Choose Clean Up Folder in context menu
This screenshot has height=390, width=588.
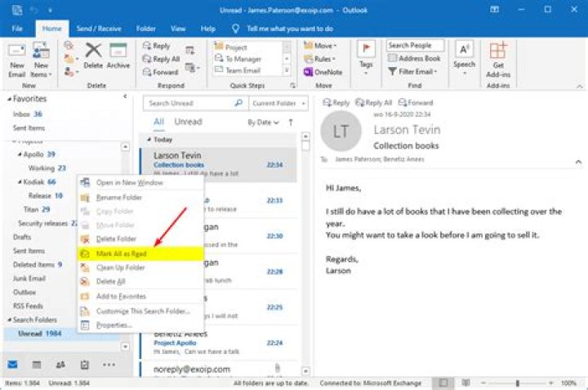click(140, 267)
